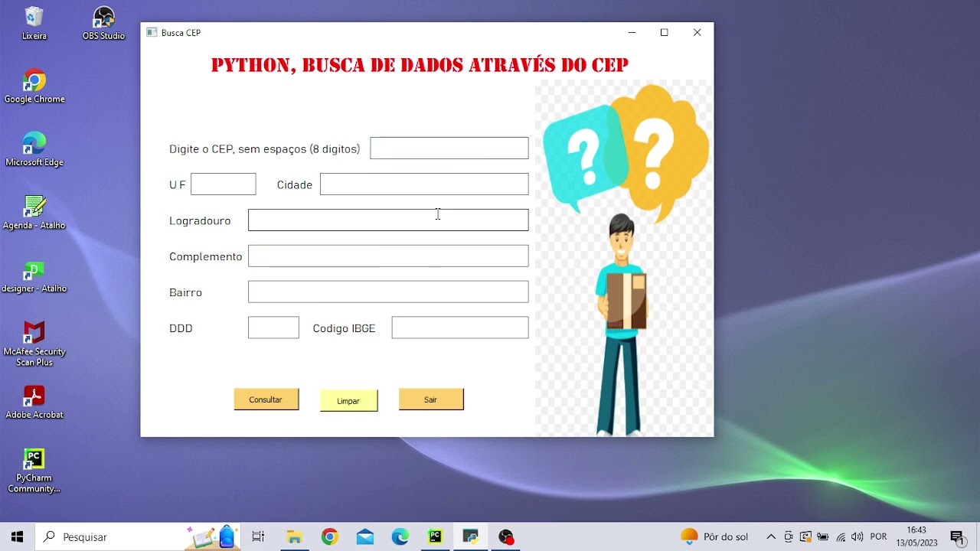Show hidden system tray icons
980x551 pixels.
point(771,536)
